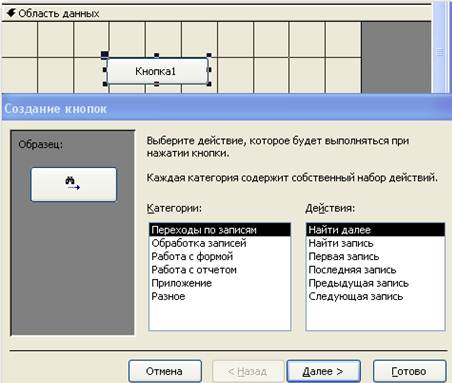This screenshot has height=383, width=452.
Task: Finish the wizard with Готово
Action: pyautogui.click(x=409, y=371)
